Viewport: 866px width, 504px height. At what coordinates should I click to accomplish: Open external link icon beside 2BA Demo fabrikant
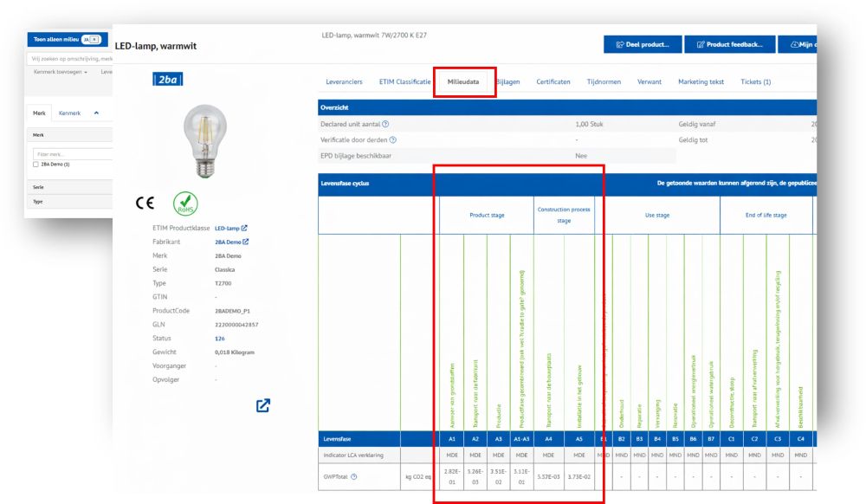pyautogui.click(x=246, y=242)
